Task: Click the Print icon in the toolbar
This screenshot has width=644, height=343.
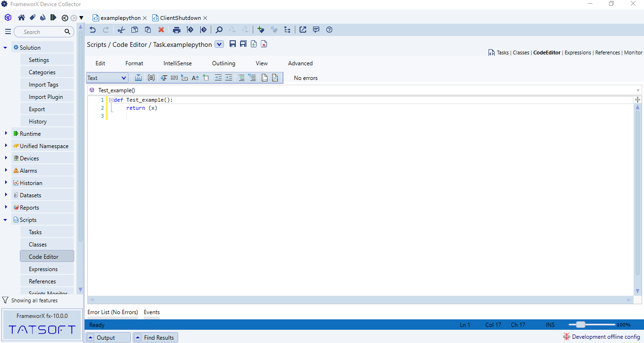Action: coord(177,30)
